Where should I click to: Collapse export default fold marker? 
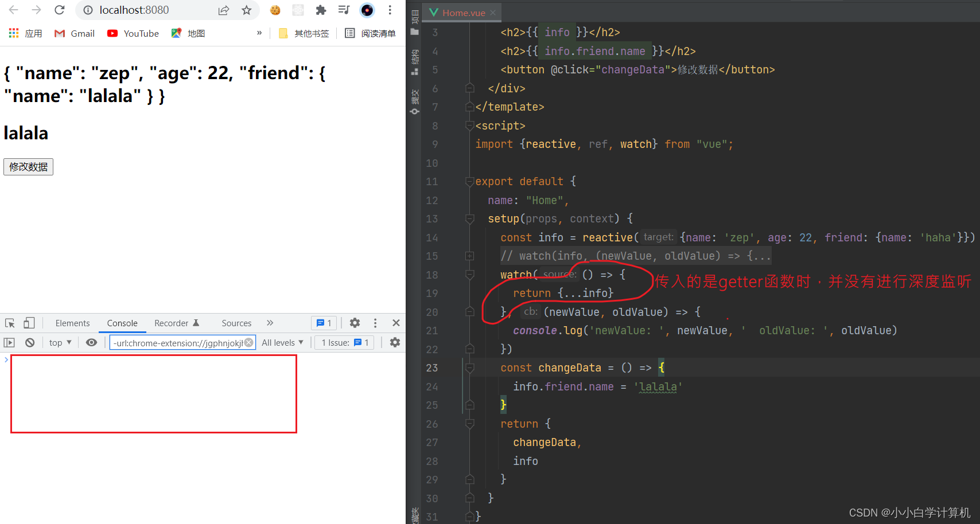469,182
